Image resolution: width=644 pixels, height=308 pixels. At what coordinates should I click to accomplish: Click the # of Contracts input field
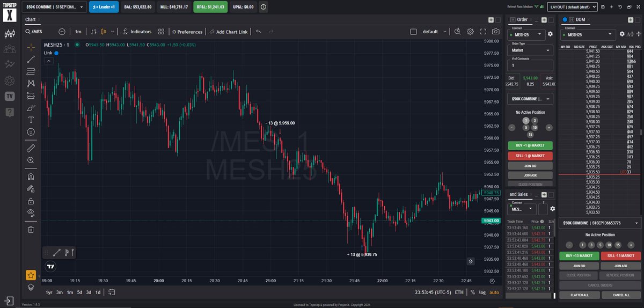(x=530, y=65)
